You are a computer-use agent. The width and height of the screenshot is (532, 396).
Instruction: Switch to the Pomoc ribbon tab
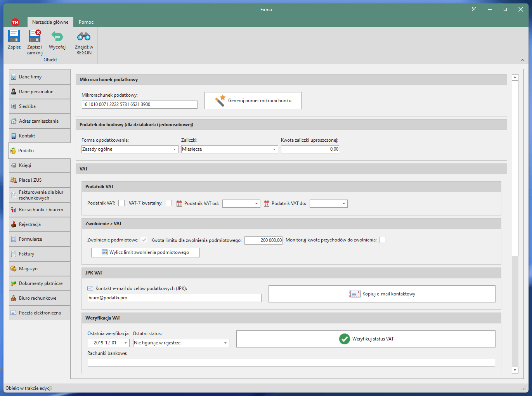pos(86,22)
